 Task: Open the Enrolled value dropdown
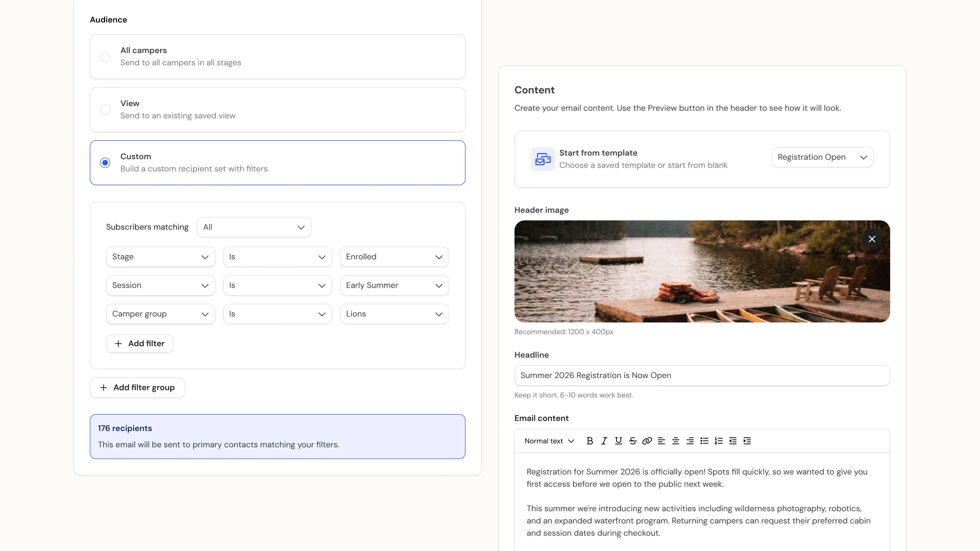click(x=394, y=257)
